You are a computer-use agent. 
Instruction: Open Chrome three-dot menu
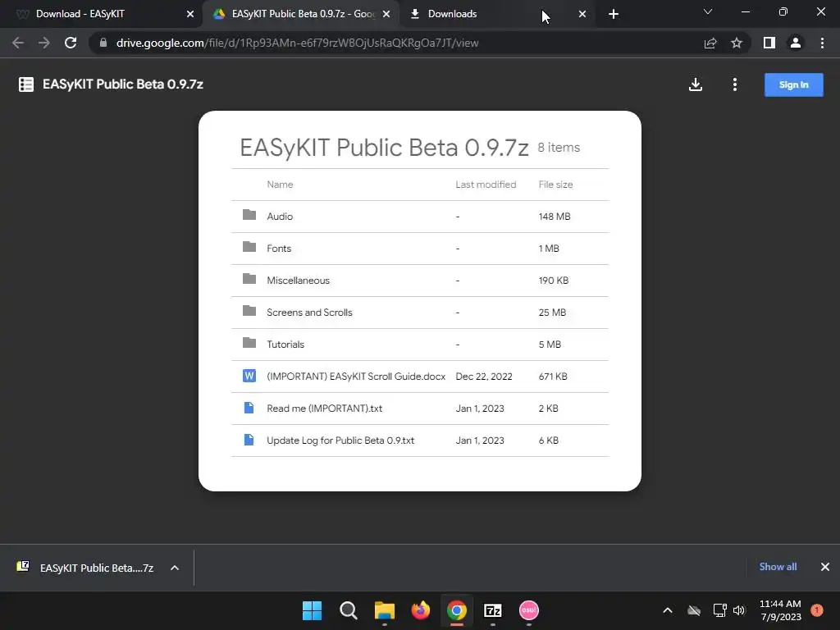tap(822, 43)
